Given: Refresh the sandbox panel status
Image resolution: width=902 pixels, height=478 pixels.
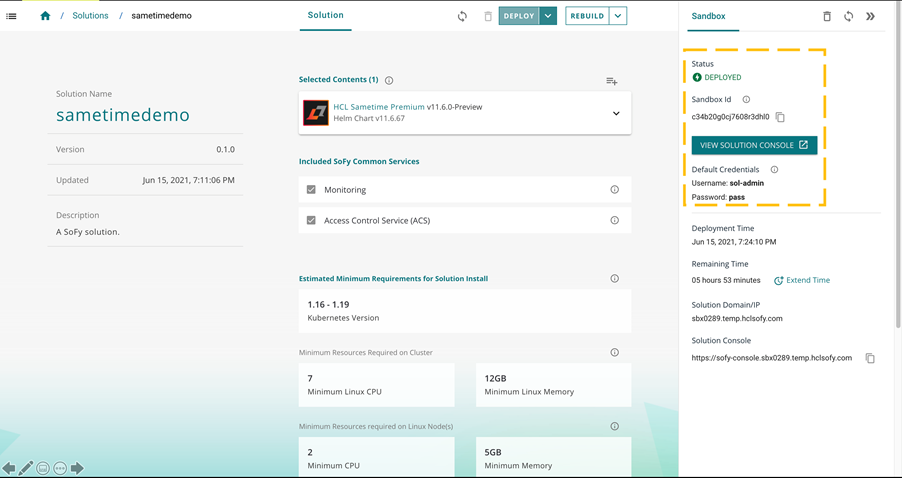Looking at the screenshot, I should click(x=849, y=16).
